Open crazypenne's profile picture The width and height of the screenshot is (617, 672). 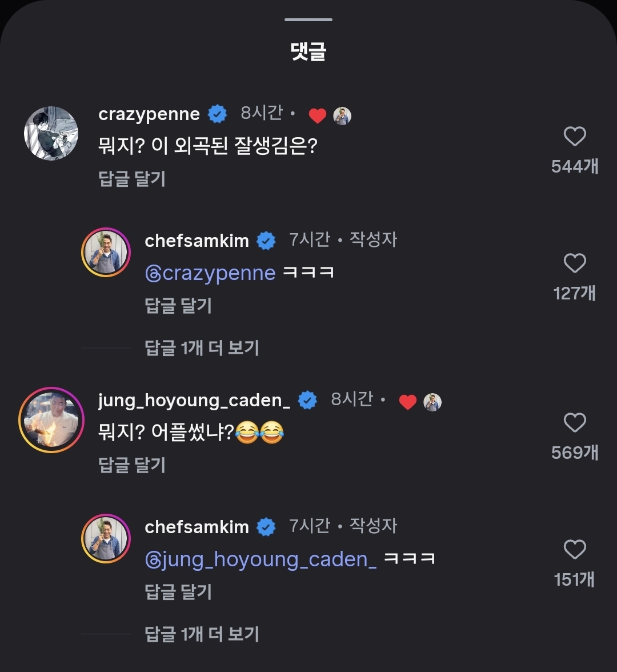51,133
